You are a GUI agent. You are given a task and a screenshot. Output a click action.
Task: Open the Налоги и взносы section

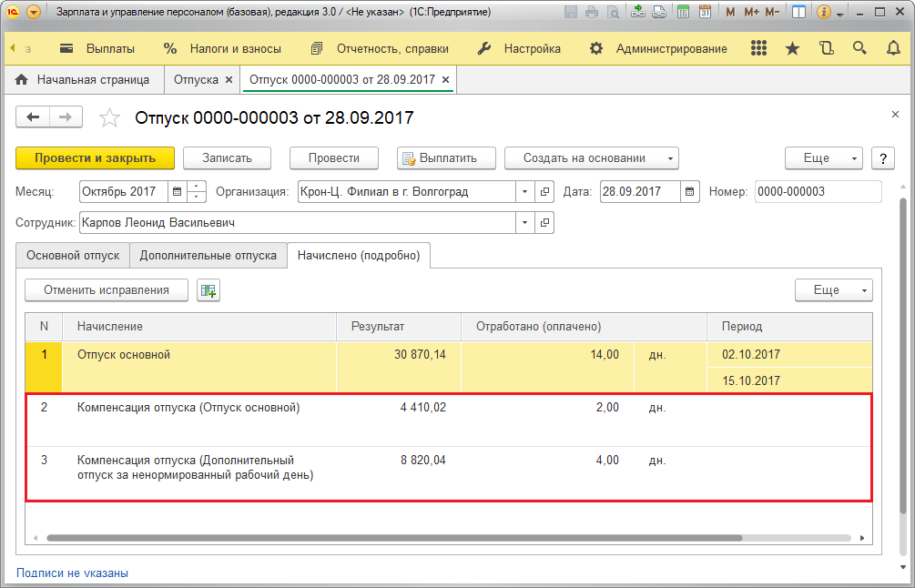point(222,49)
